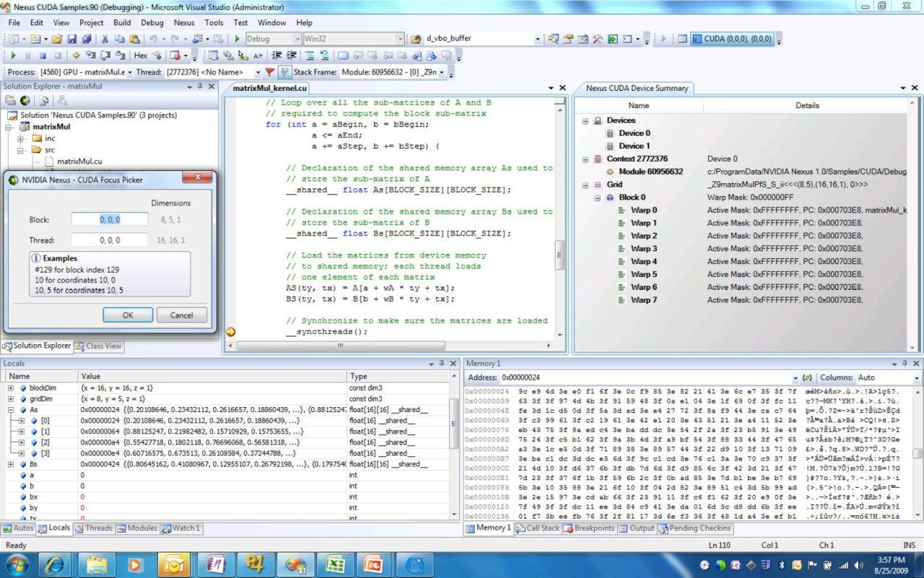The height and width of the screenshot is (578, 924).
Task: Select matrixMul.cu in Solution Explorer
Action: point(79,162)
